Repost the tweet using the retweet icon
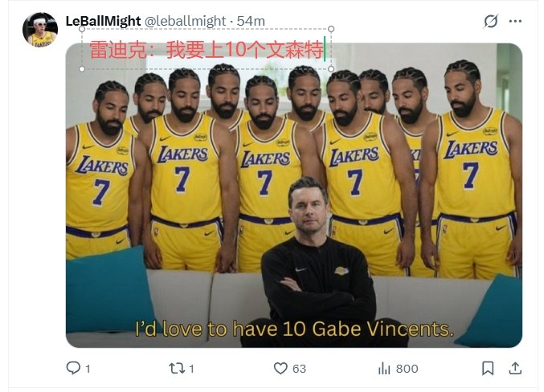This screenshot has height=392, width=544. pos(177,368)
